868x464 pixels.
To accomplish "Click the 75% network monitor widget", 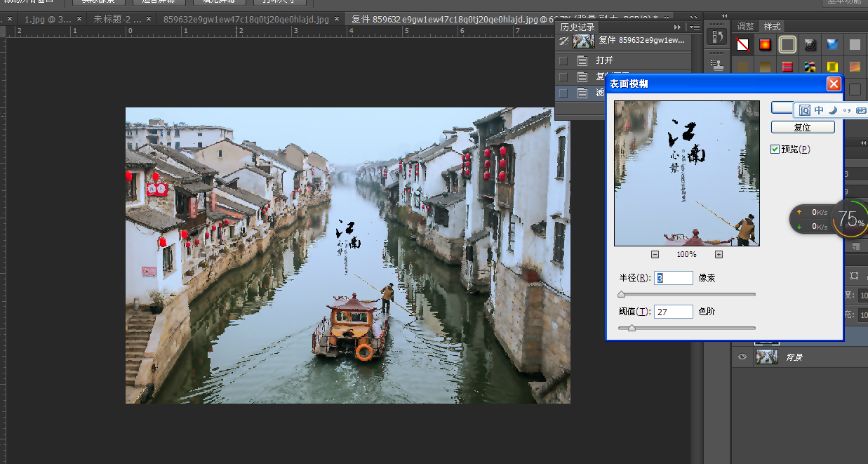I will (849, 219).
